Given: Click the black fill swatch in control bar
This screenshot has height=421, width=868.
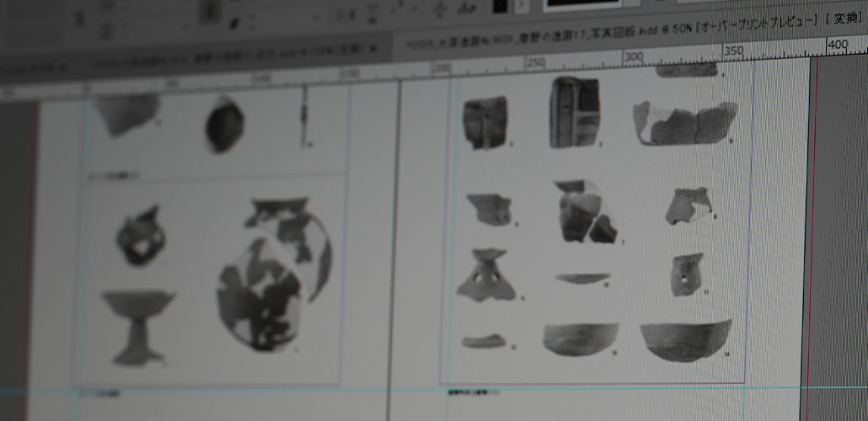Looking at the screenshot, I should point(500,7).
